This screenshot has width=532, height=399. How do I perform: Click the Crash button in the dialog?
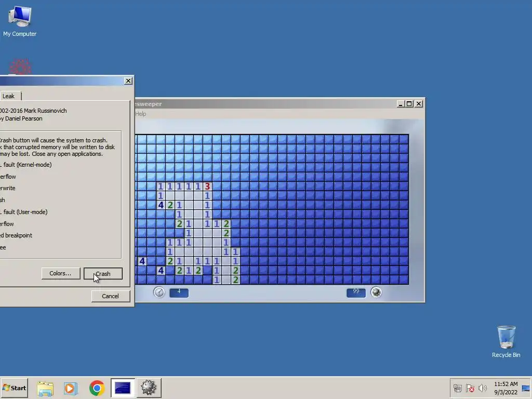103,273
